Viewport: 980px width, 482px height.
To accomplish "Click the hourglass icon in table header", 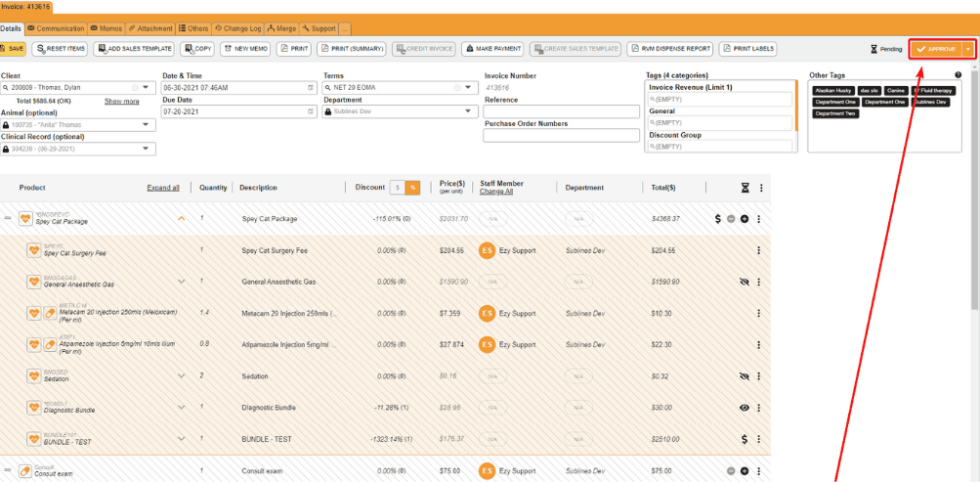I will [x=745, y=188].
